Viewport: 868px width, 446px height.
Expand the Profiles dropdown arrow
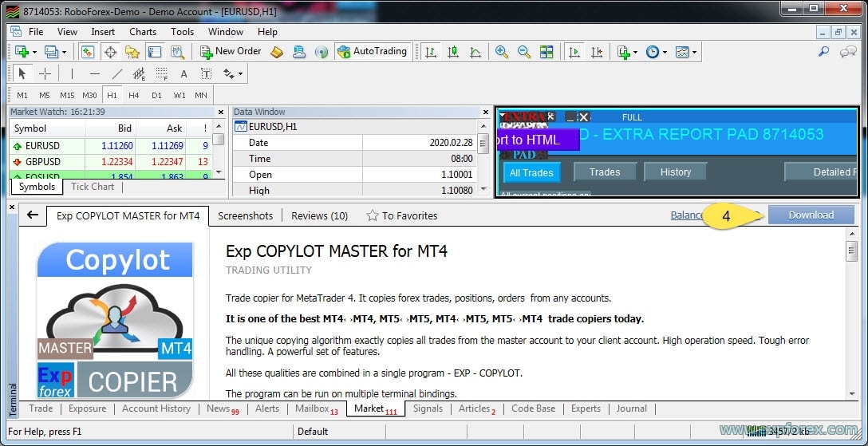(64, 53)
